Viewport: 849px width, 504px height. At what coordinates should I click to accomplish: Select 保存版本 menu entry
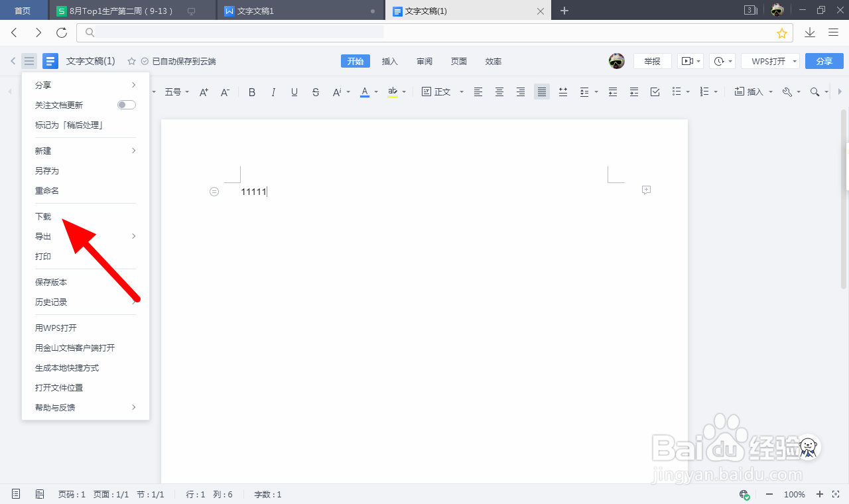pyautogui.click(x=51, y=282)
